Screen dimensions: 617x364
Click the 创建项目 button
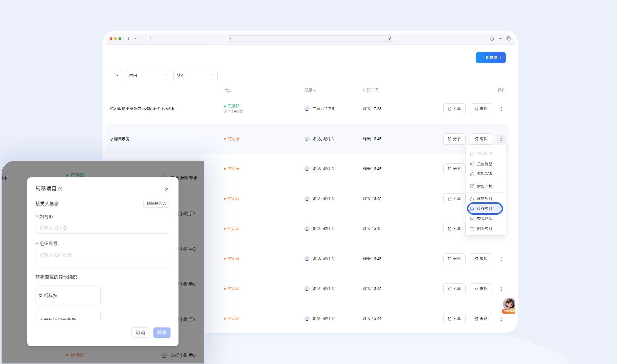[x=491, y=58]
